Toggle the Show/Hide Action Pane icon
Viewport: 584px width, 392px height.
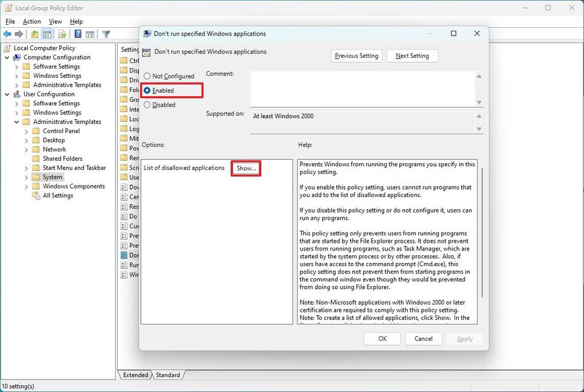pyautogui.click(x=90, y=34)
